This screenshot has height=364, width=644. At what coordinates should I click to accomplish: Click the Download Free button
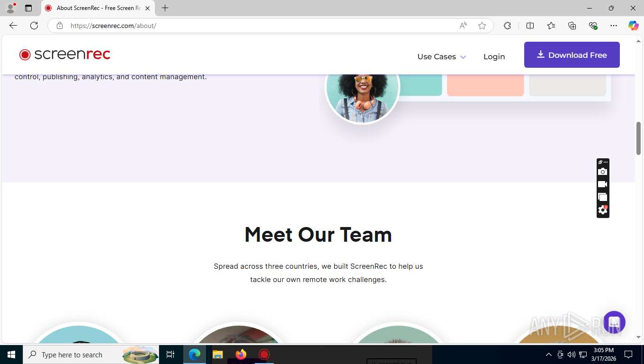(x=572, y=55)
